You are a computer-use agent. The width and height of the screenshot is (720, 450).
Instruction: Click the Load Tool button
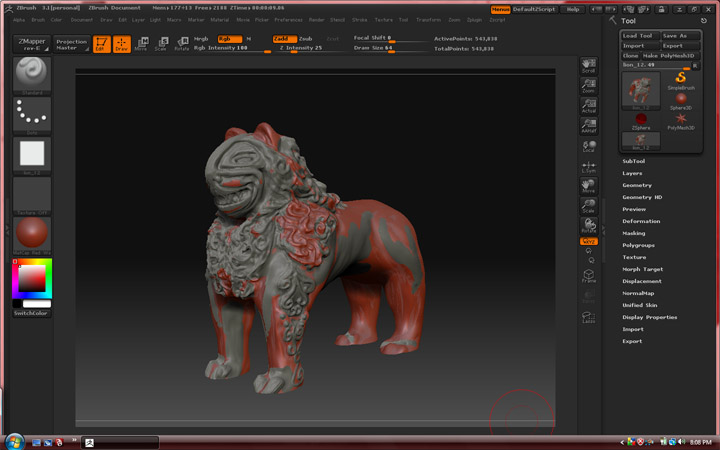[x=638, y=35]
